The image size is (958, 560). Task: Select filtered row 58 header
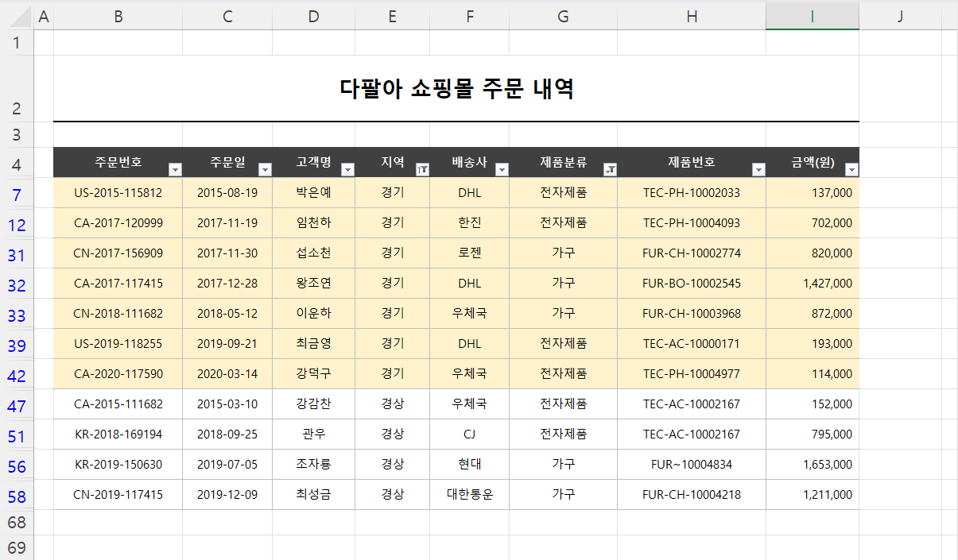point(17,496)
